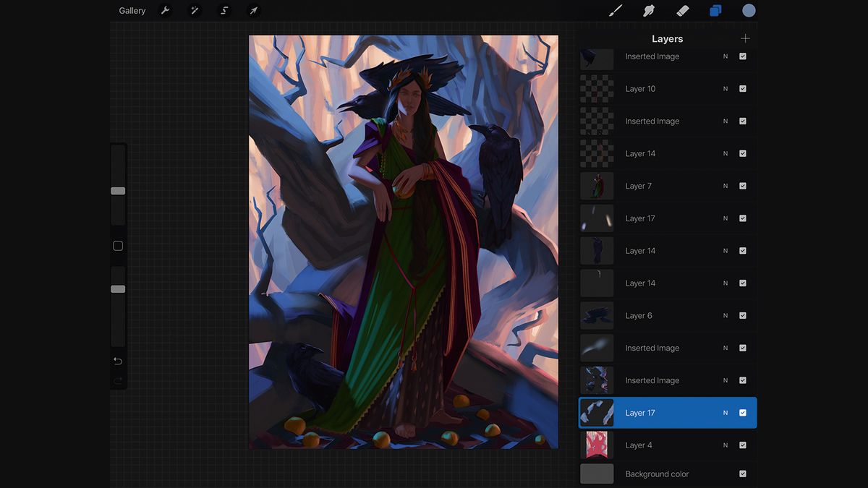Select the Brush tool

pyautogui.click(x=616, y=10)
